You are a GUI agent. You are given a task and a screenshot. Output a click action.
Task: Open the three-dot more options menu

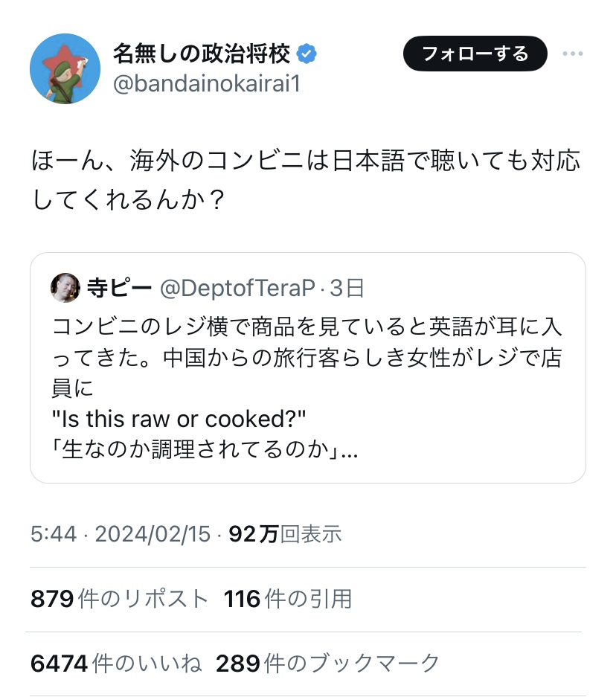[573, 54]
